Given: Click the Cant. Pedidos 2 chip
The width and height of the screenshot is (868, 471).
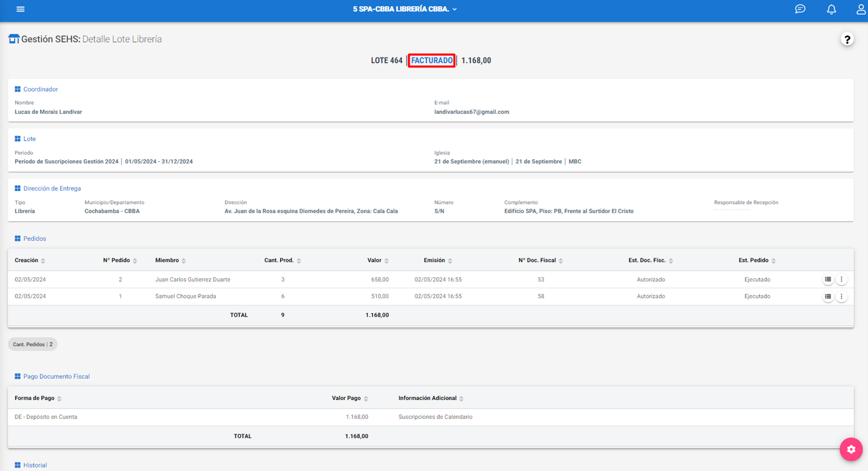Looking at the screenshot, I should pos(33,344).
